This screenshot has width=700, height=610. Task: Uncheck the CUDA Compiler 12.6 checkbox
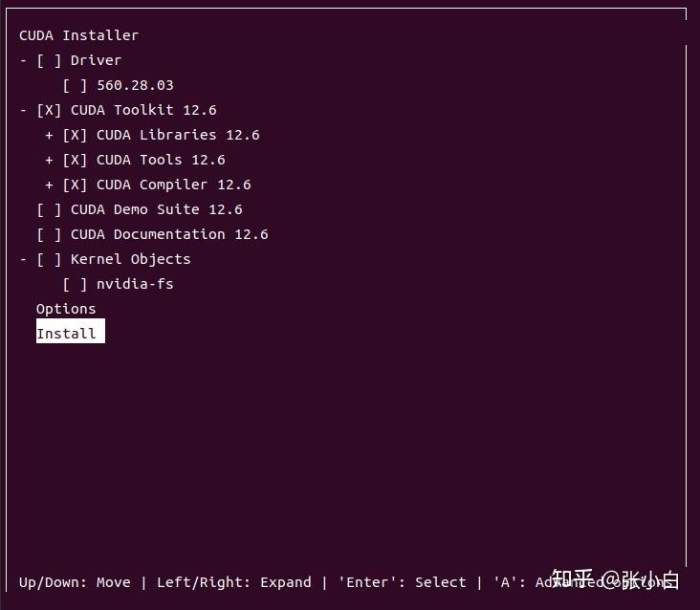[x=76, y=185]
